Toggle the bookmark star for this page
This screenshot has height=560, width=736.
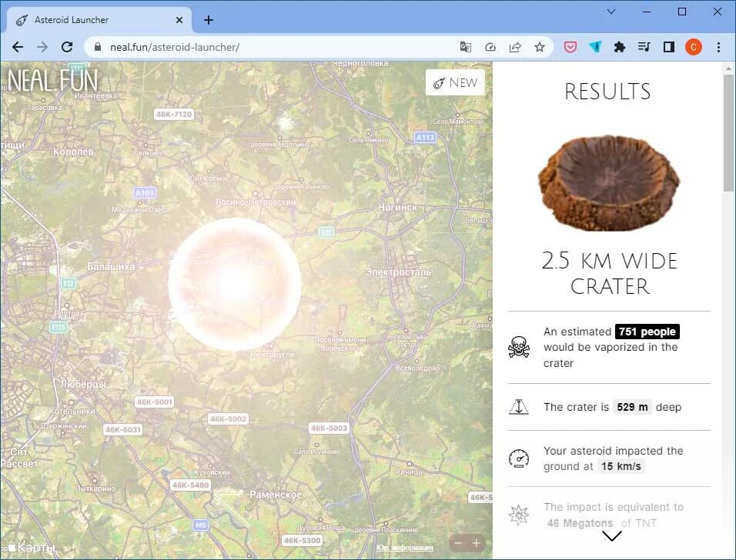pos(540,47)
